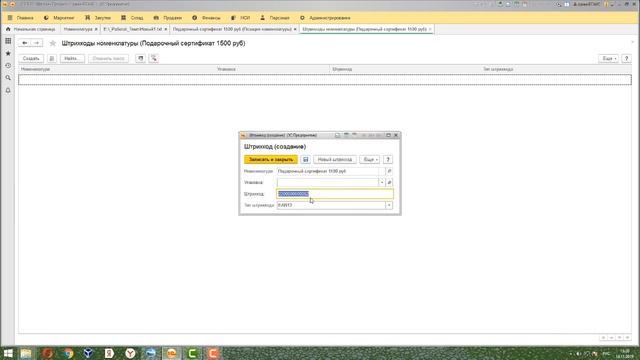
Task: Close the Штрихкод (создание) dialog window
Action: click(396, 135)
